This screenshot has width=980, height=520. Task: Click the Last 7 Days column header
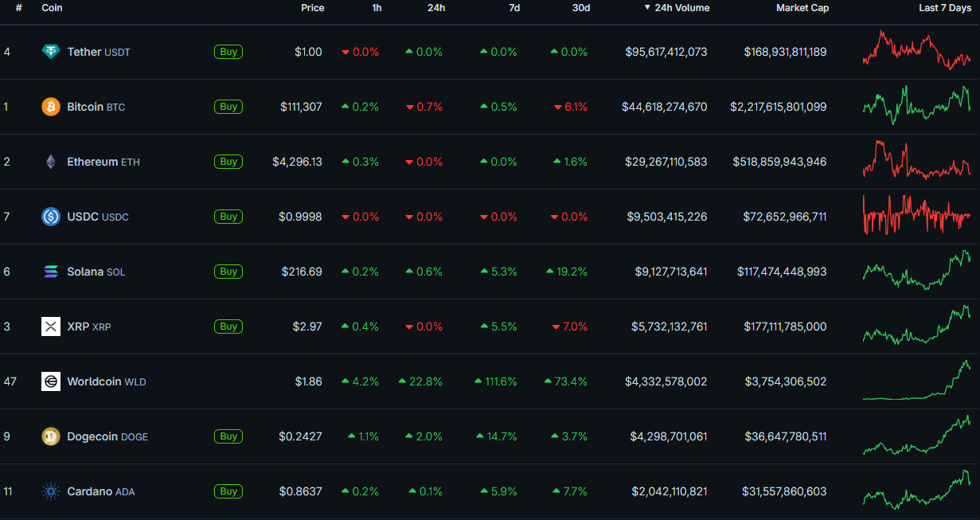tap(945, 8)
